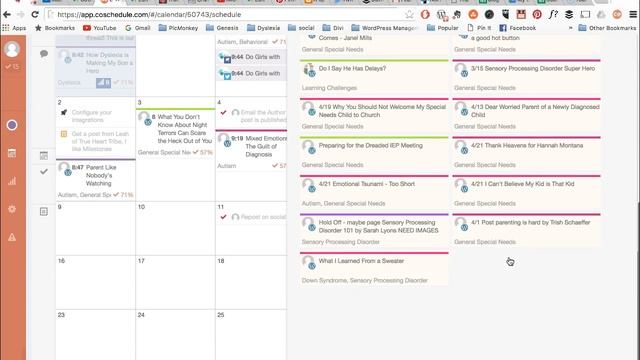Open the conversations speech bubble icon
This screenshot has height=360, width=640.
click(44, 53)
